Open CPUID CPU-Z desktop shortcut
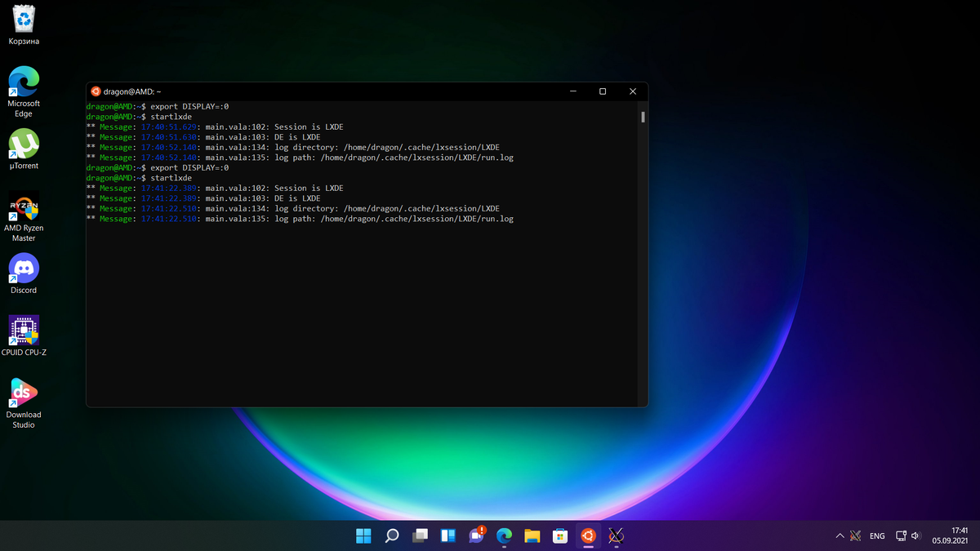This screenshot has height=551, width=980. click(24, 336)
